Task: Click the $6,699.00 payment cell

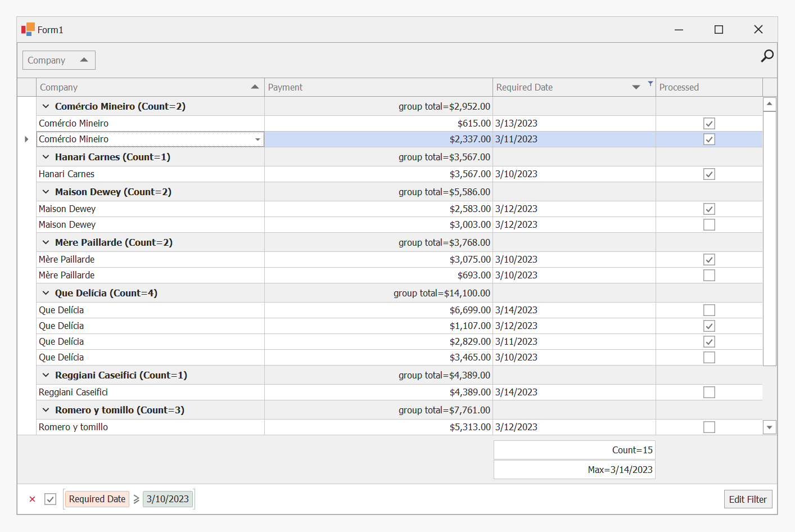Action: point(378,310)
